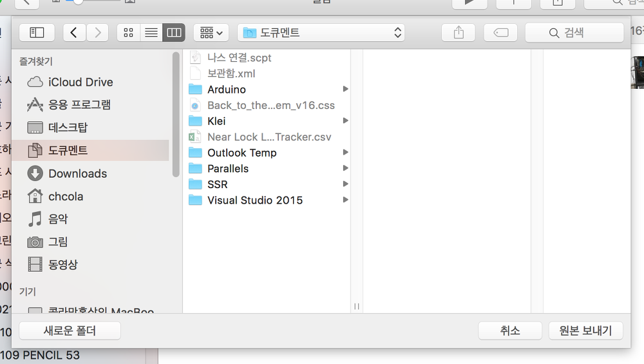
Task: Go to the chcola home folder
Action: (x=66, y=196)
